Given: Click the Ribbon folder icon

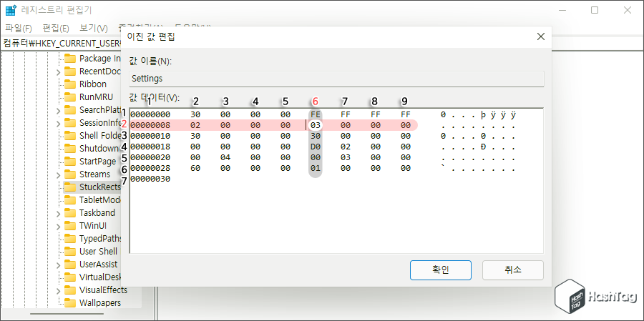Looking at the screenshot, I should click(x=70, y=84).
